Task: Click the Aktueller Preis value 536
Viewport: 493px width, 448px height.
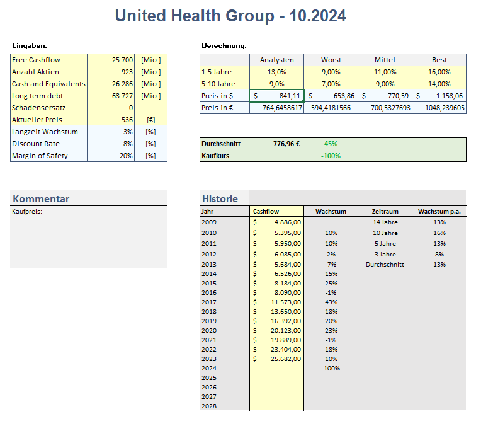Action: (x=111, y=120)
